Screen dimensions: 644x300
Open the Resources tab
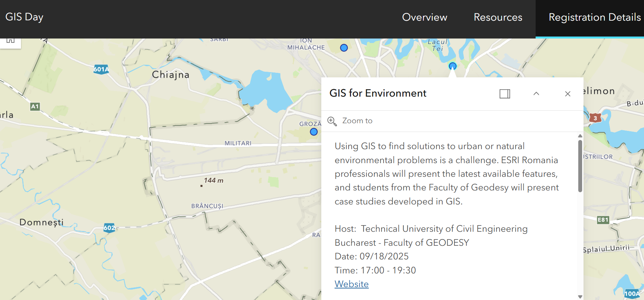coord(498,17)
